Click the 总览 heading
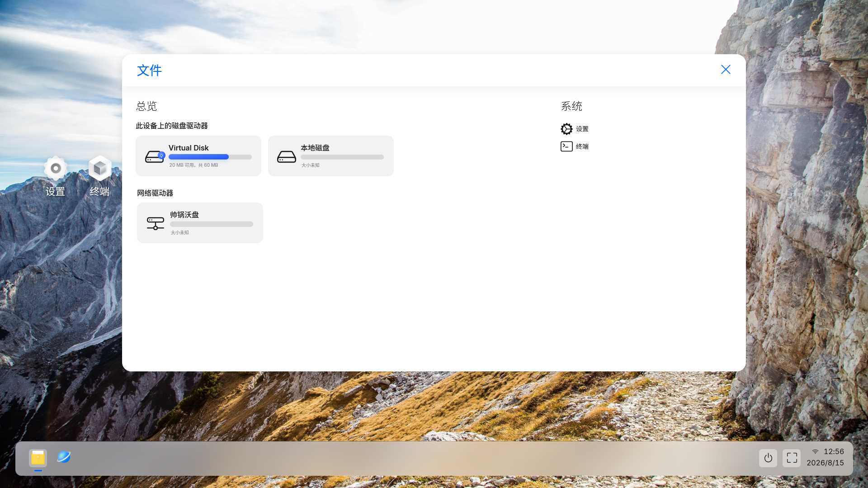The height and width of the screenshot is (488, 868). click(x=146, y=106)
